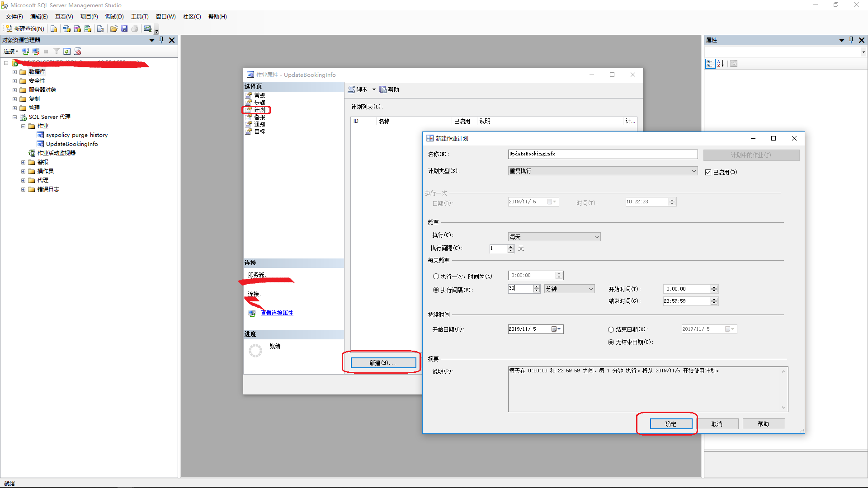Expand the Server Objects folder node
The width and height of the screenshot is (868, 488).
click(14, 90)
